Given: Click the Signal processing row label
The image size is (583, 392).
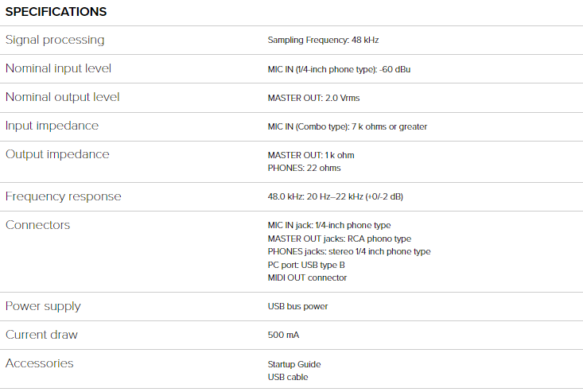Looking at the screenshot, I should tap(55, 40).
